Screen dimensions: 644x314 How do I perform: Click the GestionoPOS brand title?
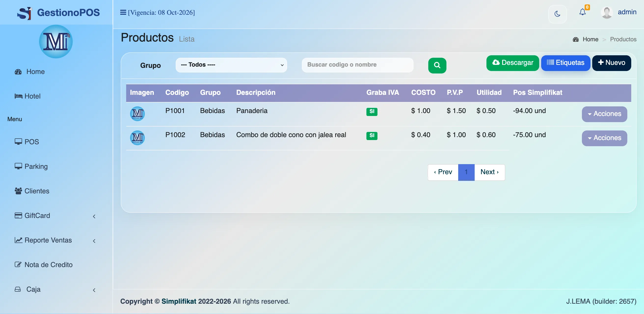pos(68,13)
